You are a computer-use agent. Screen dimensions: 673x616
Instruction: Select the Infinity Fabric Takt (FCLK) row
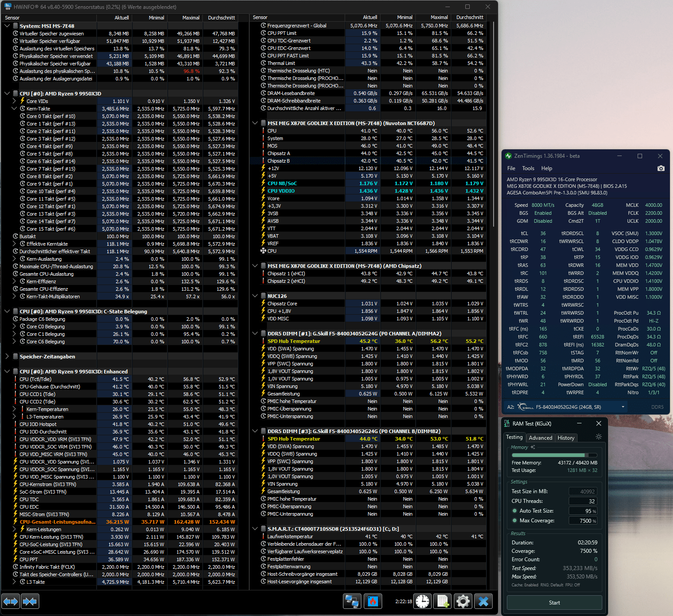[x=119, y=567]
